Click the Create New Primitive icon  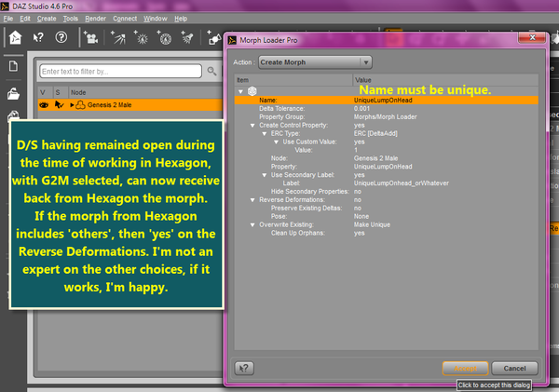tap(214, 37)
